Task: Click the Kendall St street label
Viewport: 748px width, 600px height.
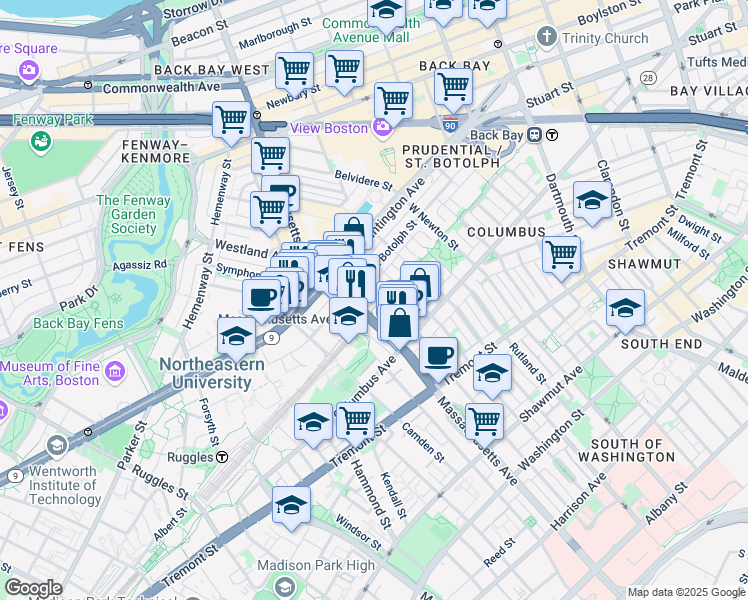Action: point(394,496)
